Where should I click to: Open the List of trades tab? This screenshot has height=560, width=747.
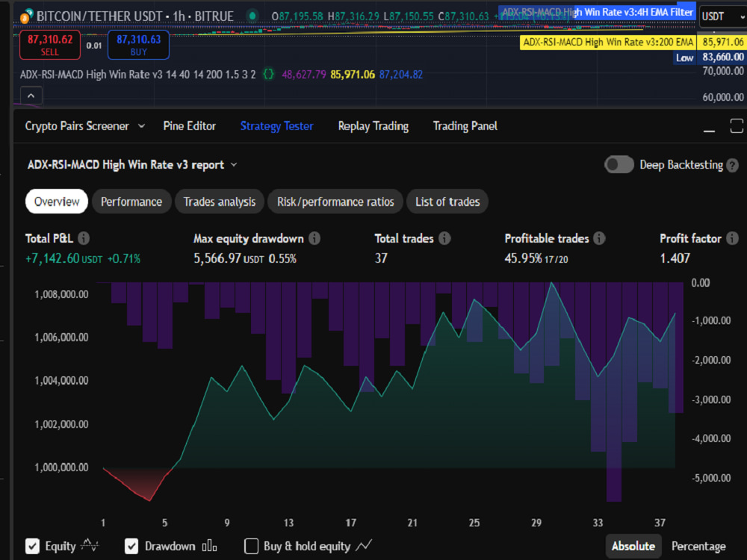447,202
